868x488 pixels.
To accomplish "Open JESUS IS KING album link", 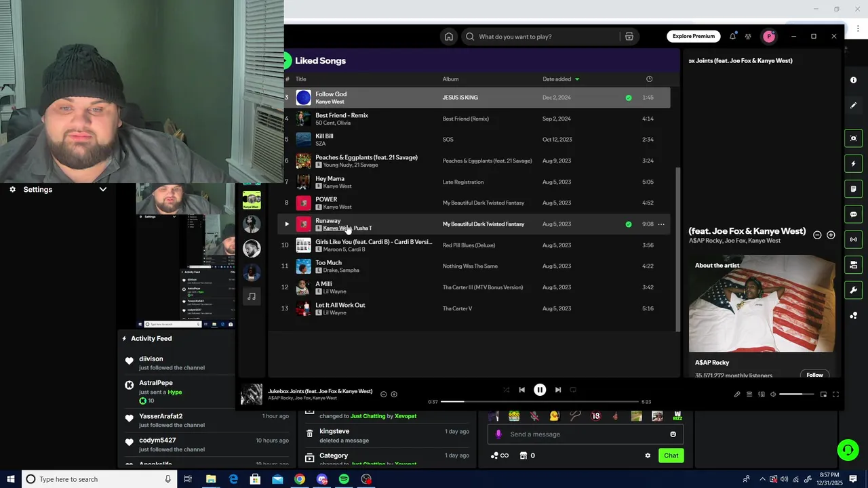I will click(x=460, y=98).
